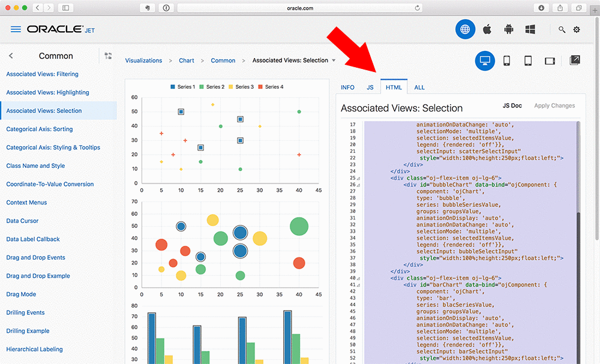Screen dimensions: 600x364
Task: Click the oracle.com address bar
Action: tap(300, 8)
